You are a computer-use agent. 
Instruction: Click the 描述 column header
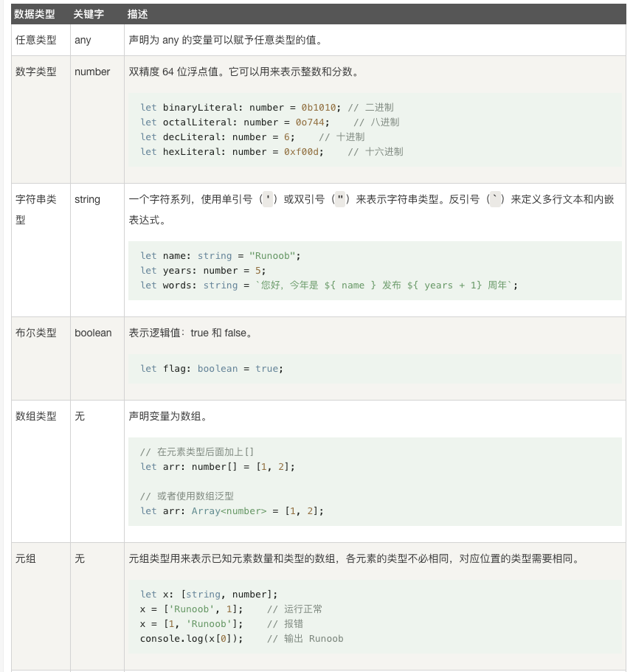coord(137,14)
